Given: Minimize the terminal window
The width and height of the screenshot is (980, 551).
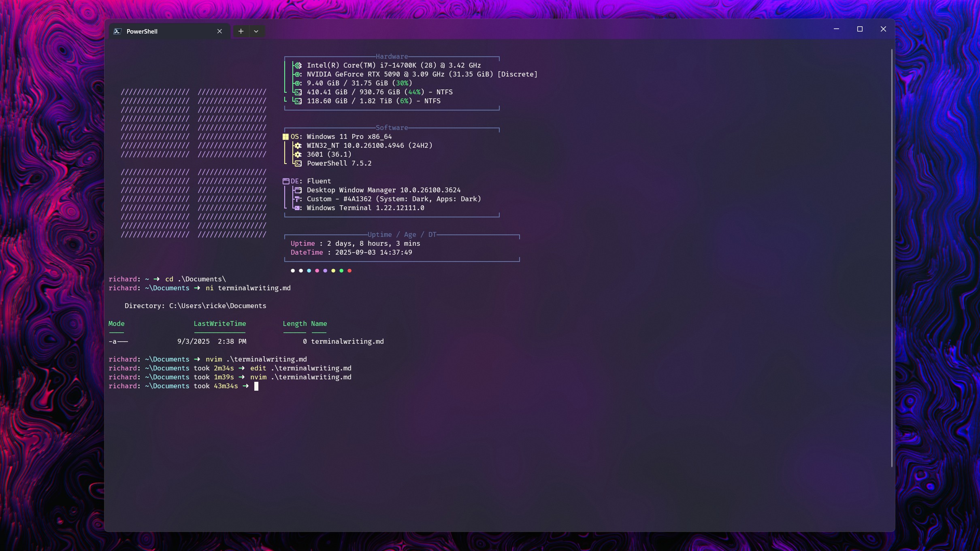Looking at the screenshot, I should point(836,29).
